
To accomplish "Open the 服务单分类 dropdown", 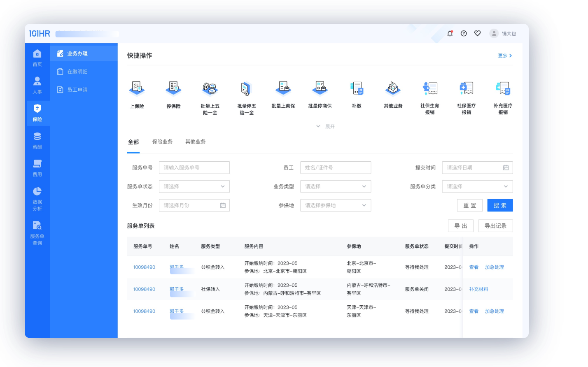I will (478, 186).
